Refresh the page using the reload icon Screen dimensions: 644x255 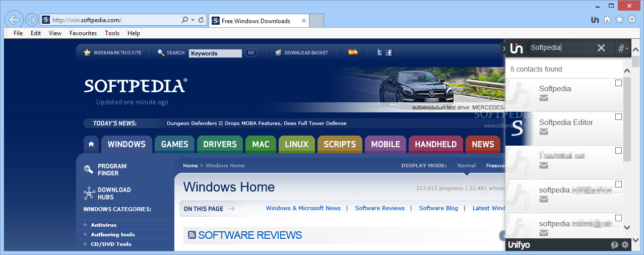tap(201, 20)
